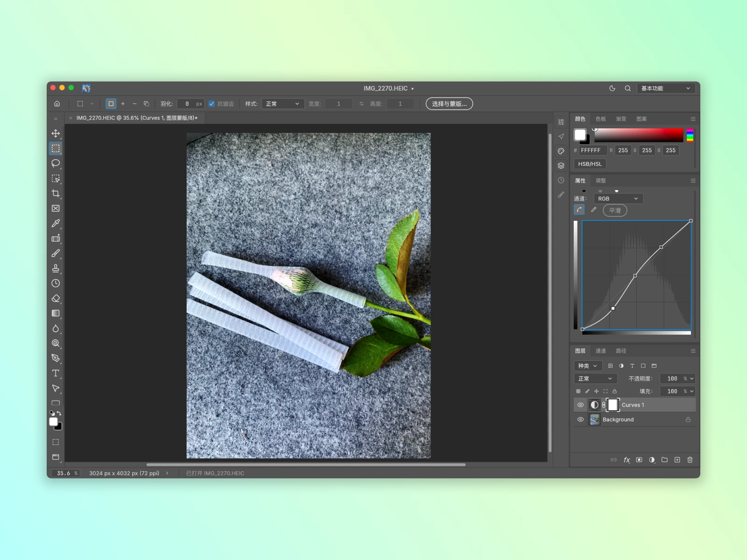
Task: Expand the opacity (不透明度) value dropdown
Action: [692, 378]
